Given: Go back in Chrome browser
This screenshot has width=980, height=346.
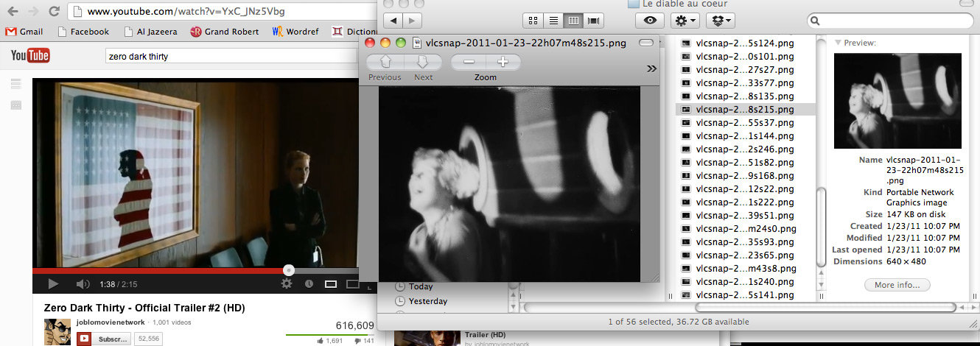Looking at the screenshot, I should click(12, 12).
